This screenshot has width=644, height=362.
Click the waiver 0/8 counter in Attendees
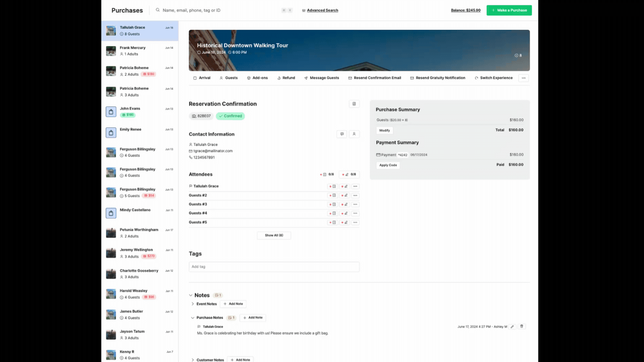click(328, 174)
